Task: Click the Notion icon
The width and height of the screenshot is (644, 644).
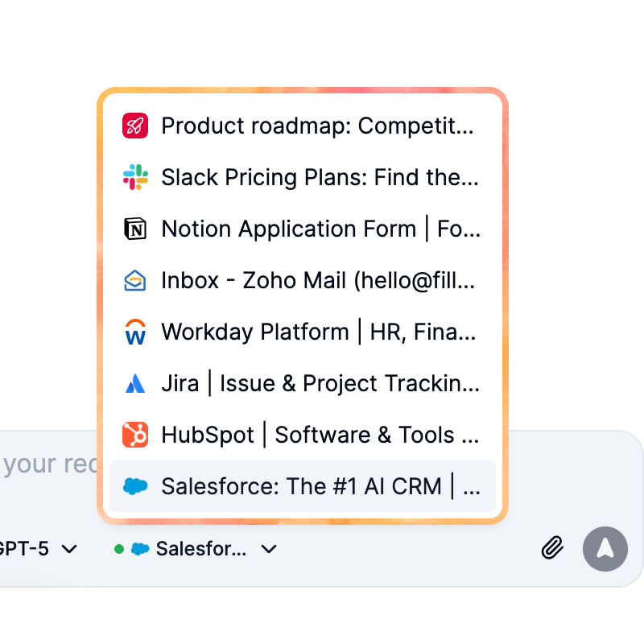Action: [x=134, y=229]
